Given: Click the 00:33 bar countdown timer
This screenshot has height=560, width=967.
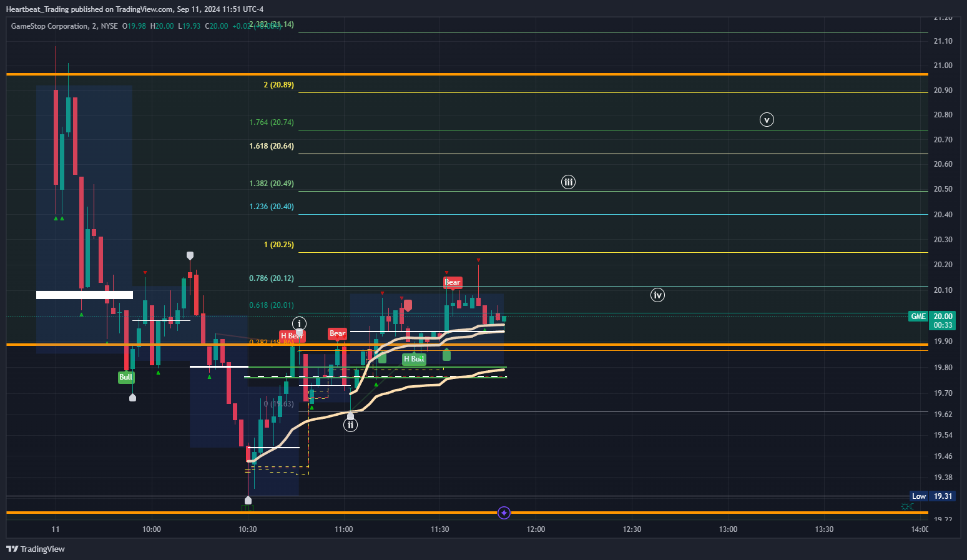Looking at the screenshot, I should coord(943,325).
